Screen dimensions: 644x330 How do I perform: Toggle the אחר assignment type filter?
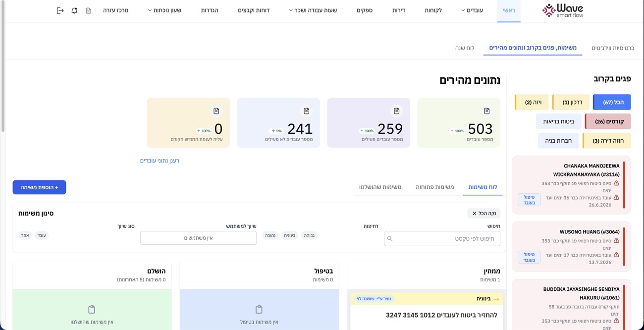click(x=25, y=235)
